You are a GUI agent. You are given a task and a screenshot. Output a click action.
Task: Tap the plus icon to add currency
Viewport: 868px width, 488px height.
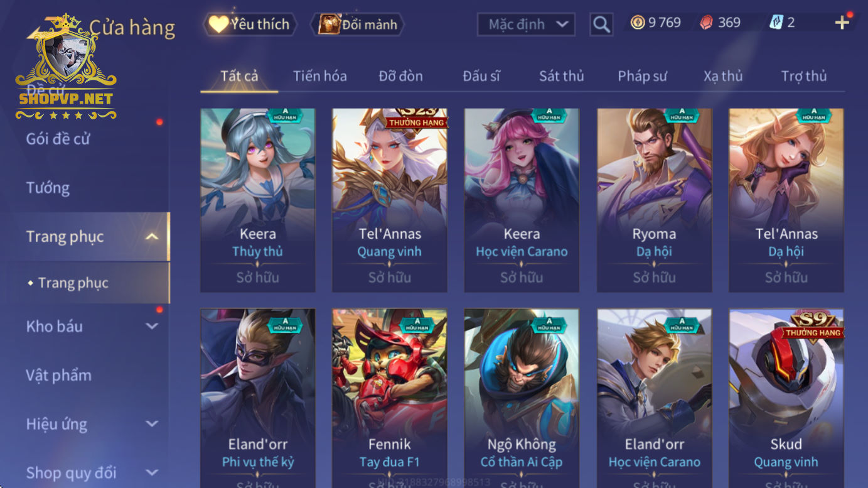tap(842, 23)
